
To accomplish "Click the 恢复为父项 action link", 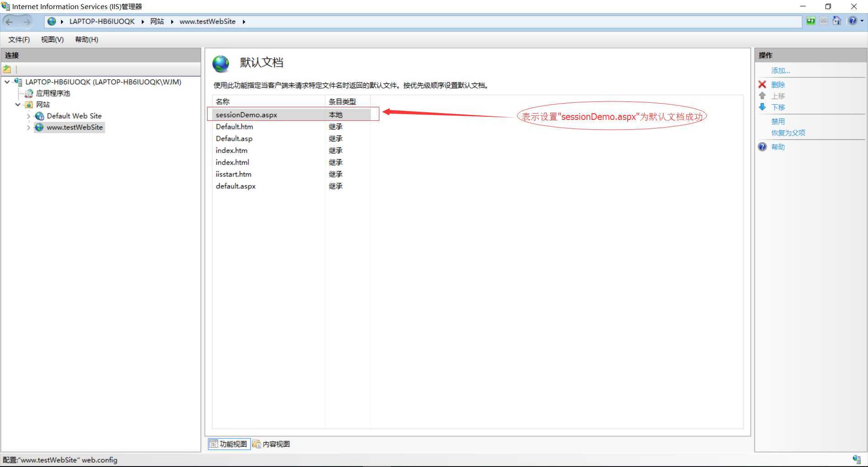I will click(788, 133).
